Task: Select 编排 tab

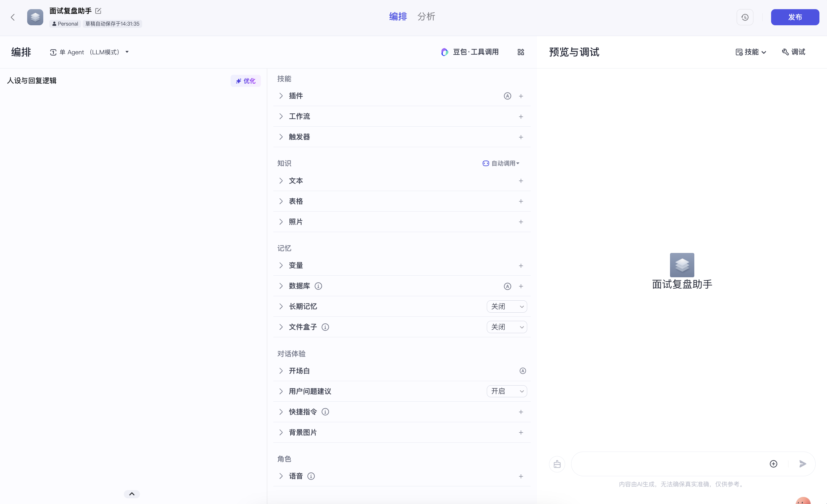Action: coord(398,16)
